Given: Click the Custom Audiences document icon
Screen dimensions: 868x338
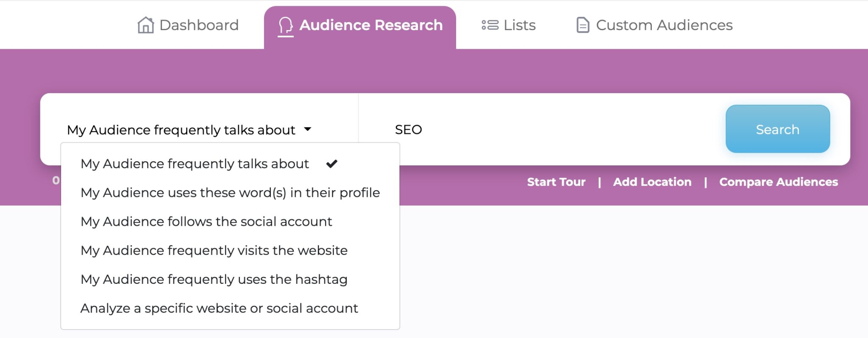Looking at the screenshot, I should (x=583, y=25).
